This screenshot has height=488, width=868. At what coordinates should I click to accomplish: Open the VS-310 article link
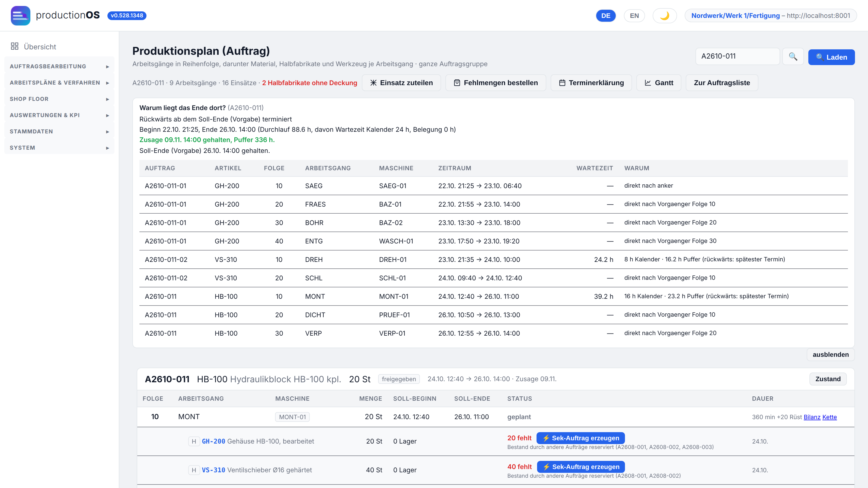(x=213, y=470)
